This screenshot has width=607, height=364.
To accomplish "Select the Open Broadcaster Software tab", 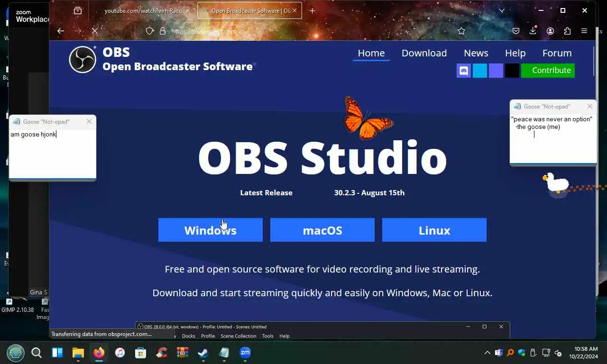I will 249,10.
